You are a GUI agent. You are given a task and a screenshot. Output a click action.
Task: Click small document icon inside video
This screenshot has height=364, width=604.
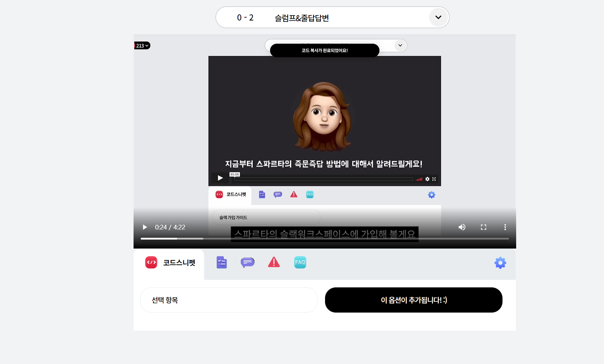262,195
